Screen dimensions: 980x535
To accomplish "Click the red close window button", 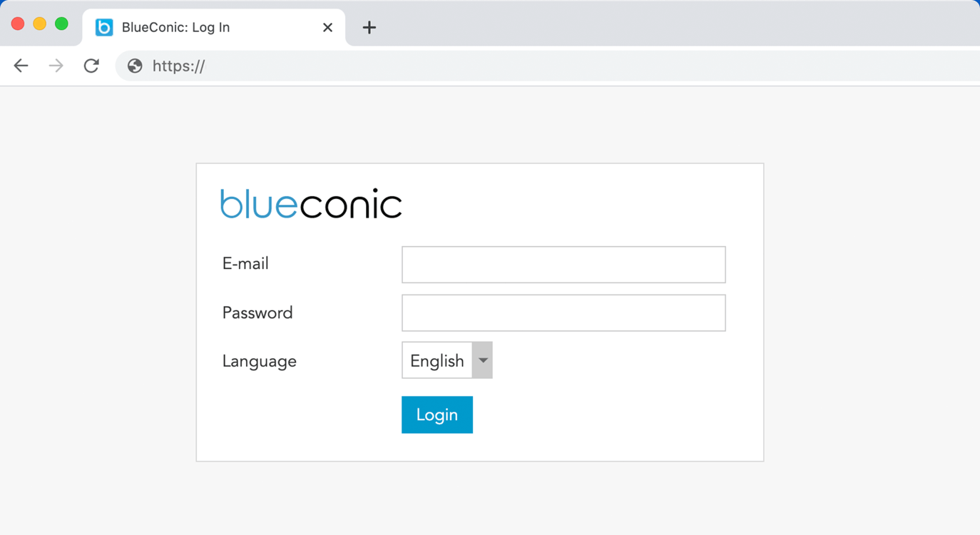I will point(18,24).
